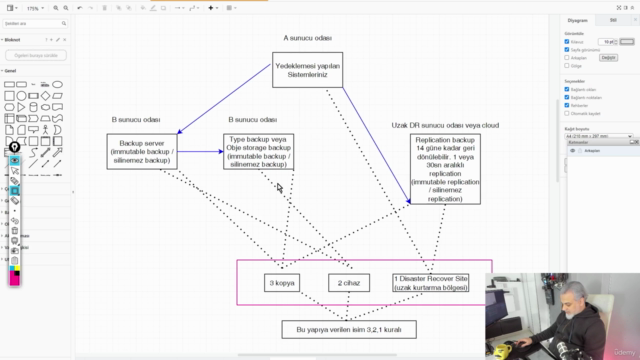Select the cylinder shape in Genel palette
Screen dimensions: 640x360
tap(33, 107)
